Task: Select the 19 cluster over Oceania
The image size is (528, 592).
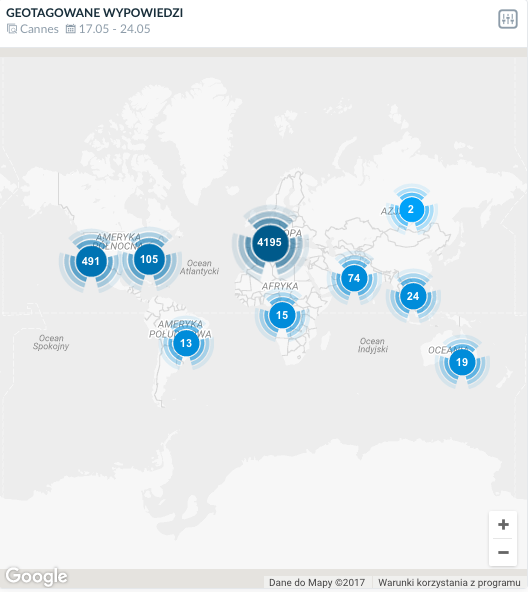Action: tap(462, 362)
